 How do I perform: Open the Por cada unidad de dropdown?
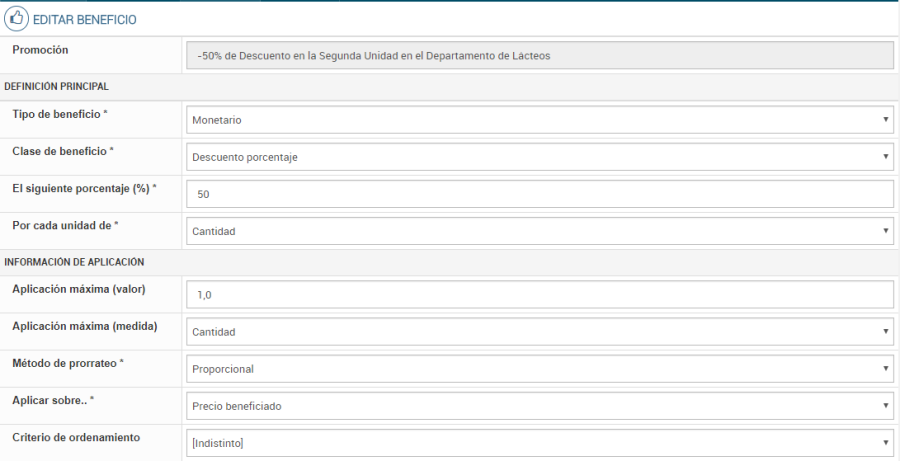tap(539, 231)
